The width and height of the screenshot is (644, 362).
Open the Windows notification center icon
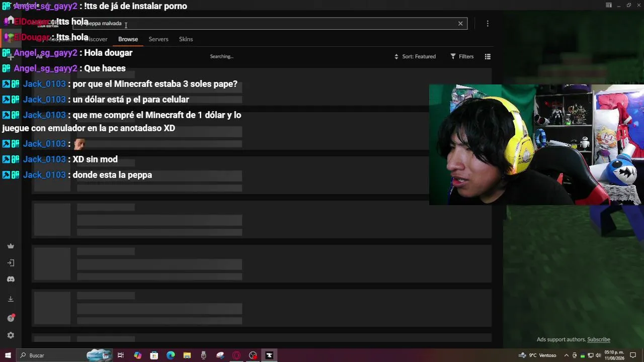(x=633, y=355)
